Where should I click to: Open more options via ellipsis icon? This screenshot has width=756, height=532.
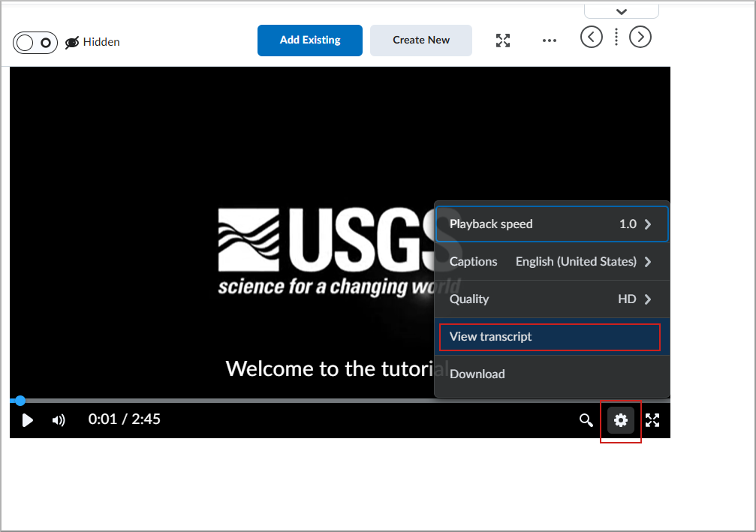pos(549,41)
